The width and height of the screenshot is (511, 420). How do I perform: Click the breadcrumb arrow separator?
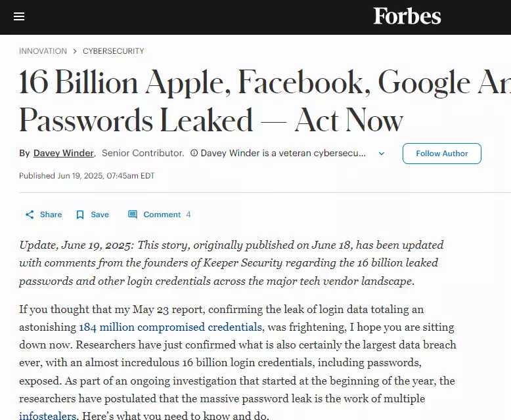tap(75, 51)
